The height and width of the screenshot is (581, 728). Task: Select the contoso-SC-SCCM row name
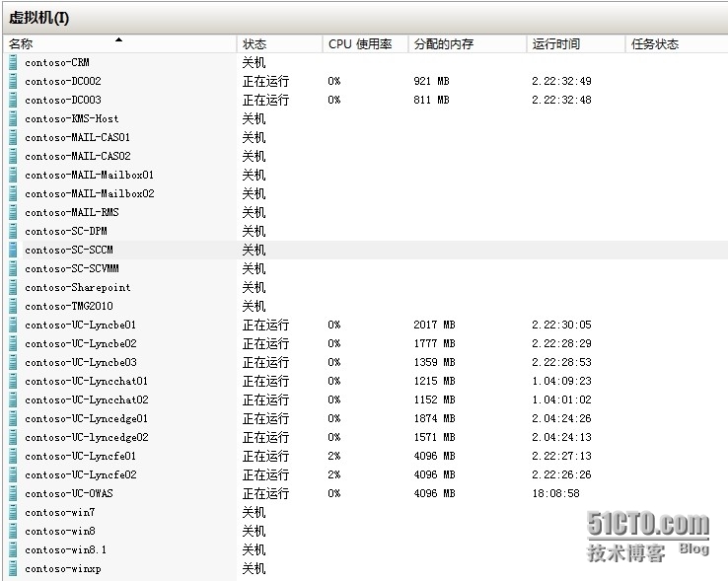coord(69,250)
